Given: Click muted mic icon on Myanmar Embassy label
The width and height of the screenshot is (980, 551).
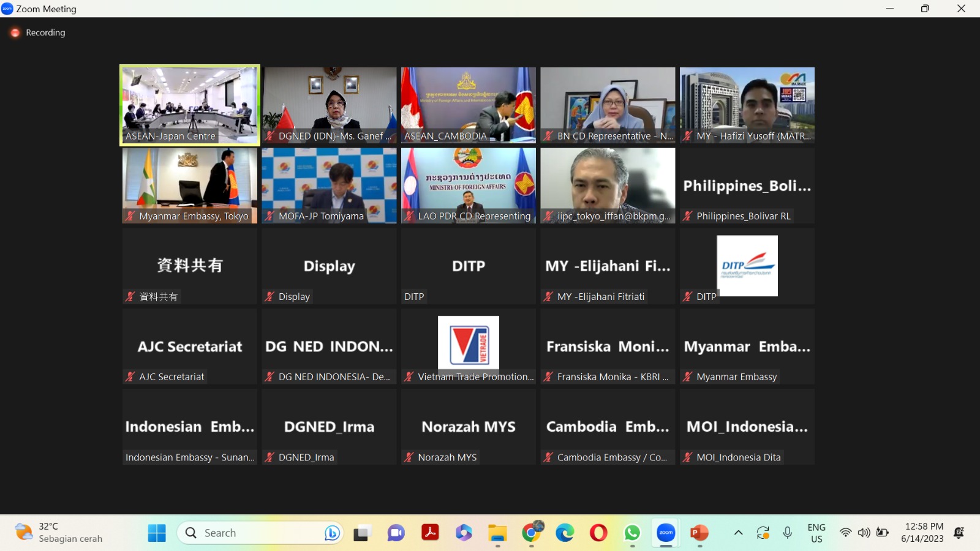Looking at the screenshot, I should [688, 377].
